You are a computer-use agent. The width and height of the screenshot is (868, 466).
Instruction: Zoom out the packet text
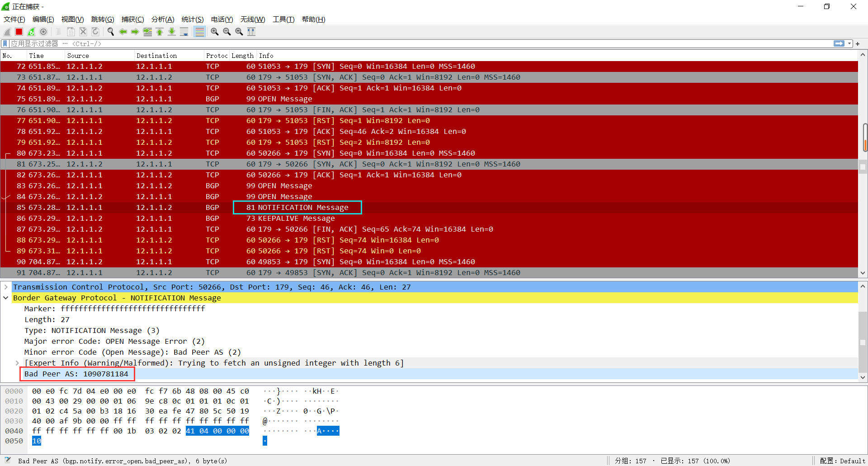(227, 32)
